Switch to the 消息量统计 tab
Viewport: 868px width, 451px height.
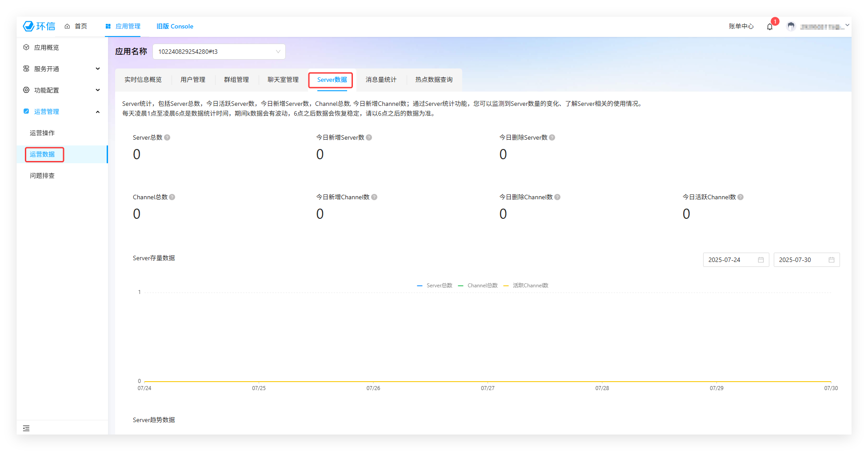[x=381, y=80]
